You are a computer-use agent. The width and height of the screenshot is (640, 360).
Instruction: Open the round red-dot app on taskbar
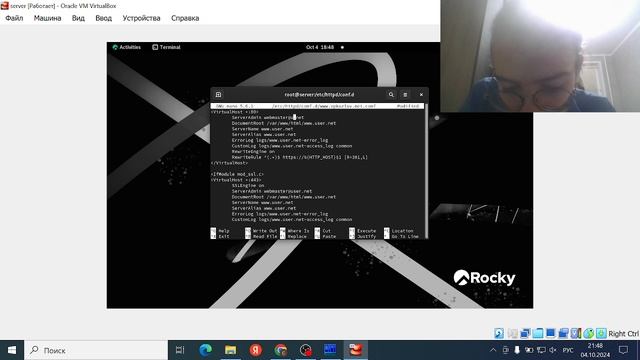tap(306, 350)
